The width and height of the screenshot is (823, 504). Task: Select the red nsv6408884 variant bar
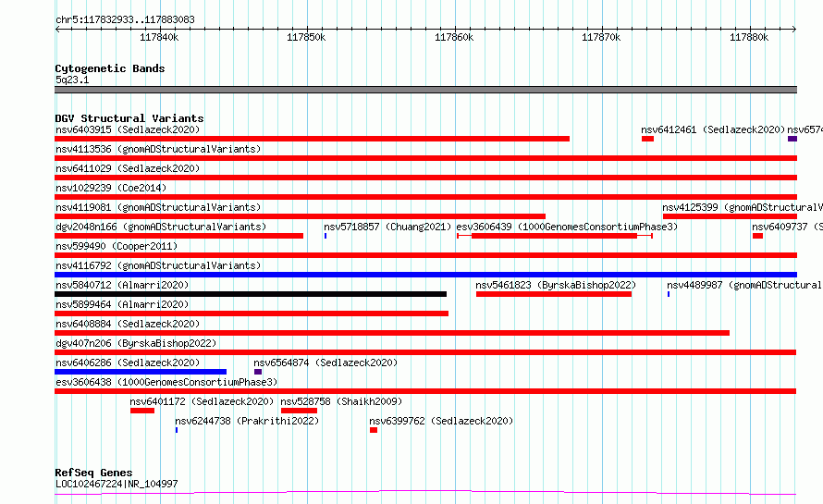[x=392, y=333]
